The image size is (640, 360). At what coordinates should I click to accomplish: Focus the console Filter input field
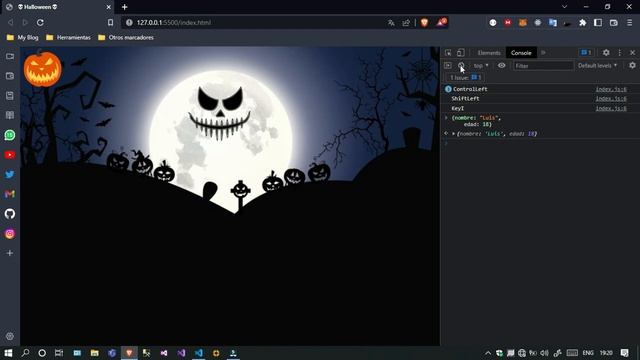pyautogui.click(x=543, y=65)
